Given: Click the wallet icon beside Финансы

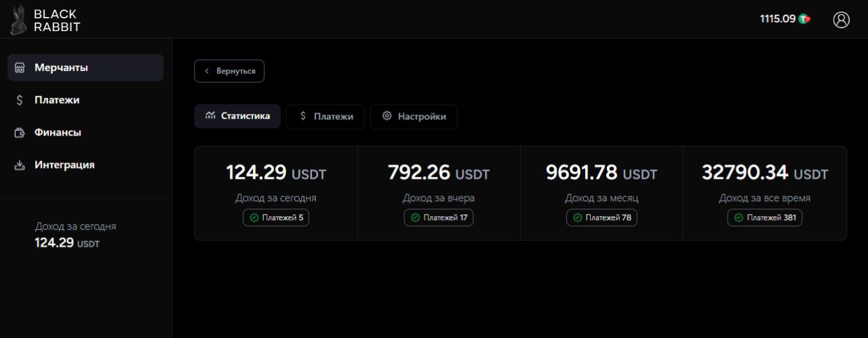Looking at the screenshot, I should click(20, 133).
